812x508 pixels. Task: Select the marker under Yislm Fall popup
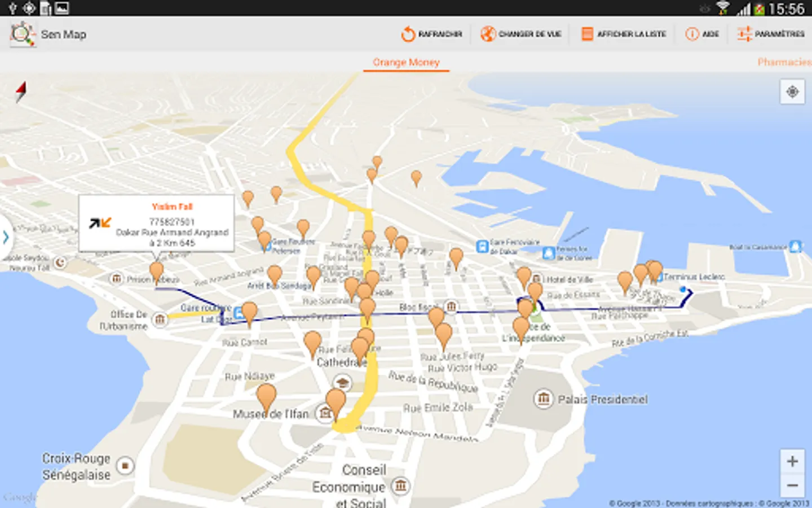157,273
